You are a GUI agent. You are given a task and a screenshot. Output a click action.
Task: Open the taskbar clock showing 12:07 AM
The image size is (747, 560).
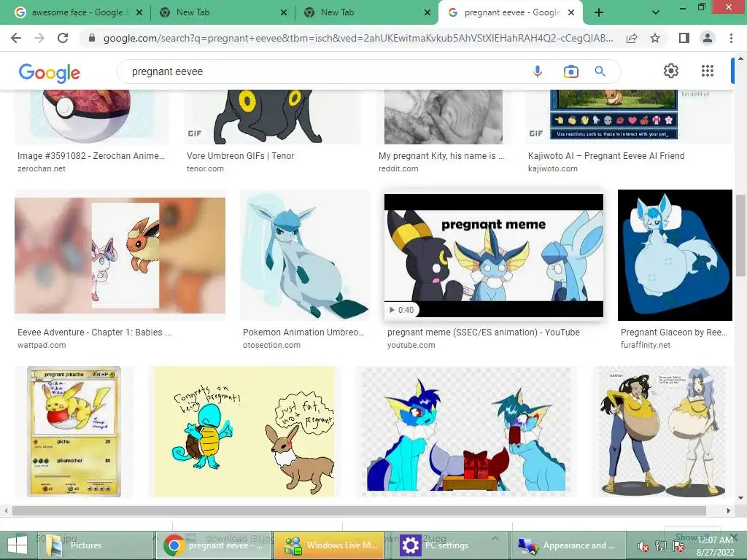coord(715,546)
